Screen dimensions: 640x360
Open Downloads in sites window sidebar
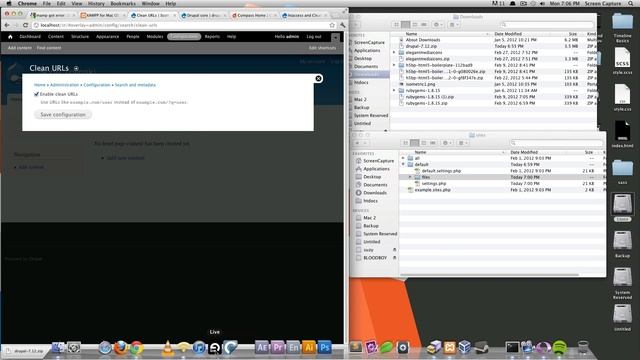(x=375, y=193)
